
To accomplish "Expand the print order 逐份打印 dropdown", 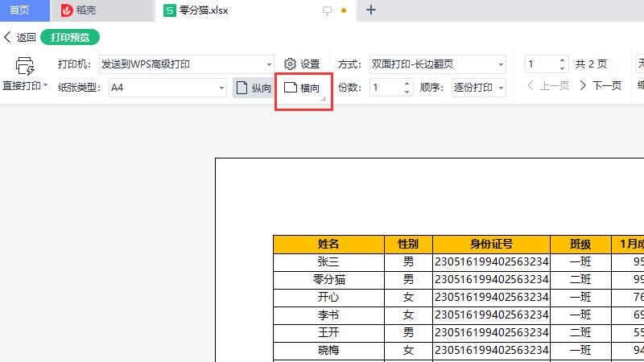I will click(501, 88).
